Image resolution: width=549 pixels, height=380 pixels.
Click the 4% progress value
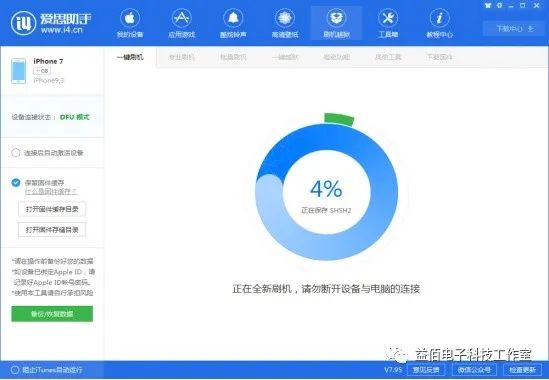326,189
